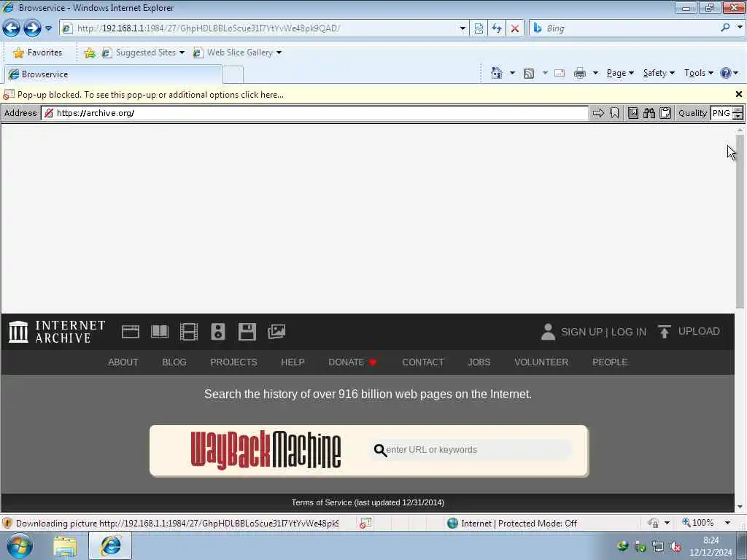Click the Browservice bookmarks page icon

pos(633,113)
